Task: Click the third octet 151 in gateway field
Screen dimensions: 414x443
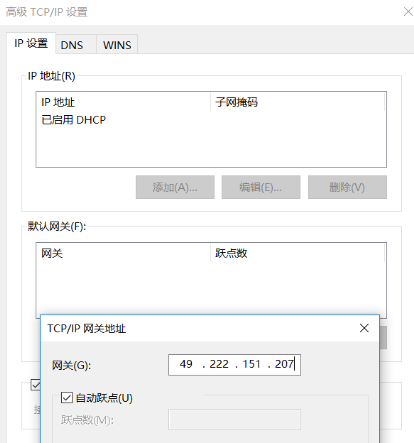Action: point(251,364)
